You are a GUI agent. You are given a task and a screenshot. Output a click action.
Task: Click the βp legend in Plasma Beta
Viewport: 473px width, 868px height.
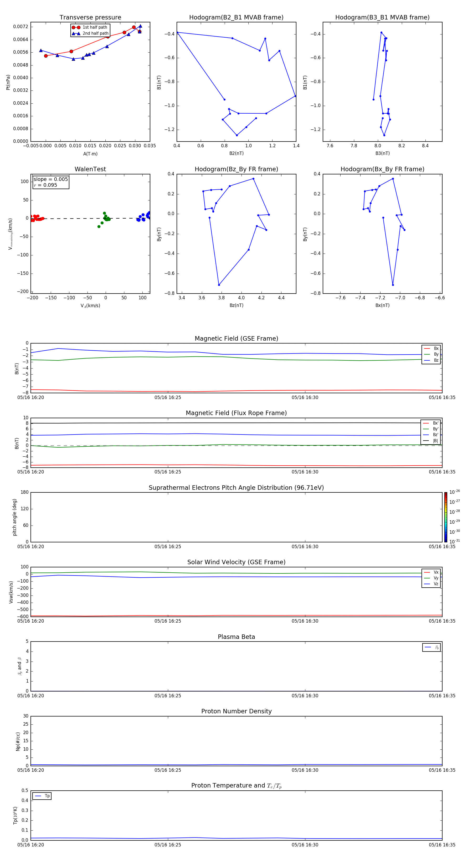pos(431,647)
